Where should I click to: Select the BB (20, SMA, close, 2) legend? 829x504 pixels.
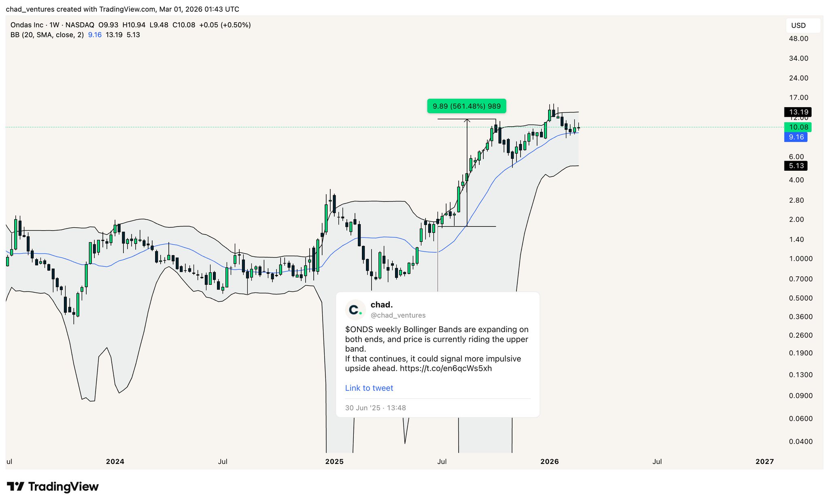point(47,35)
